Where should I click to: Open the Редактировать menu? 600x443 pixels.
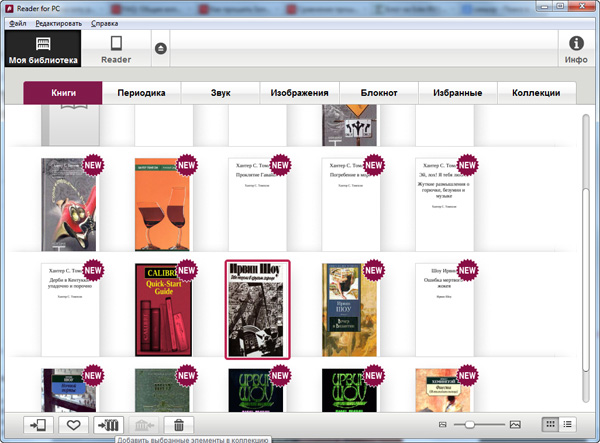pyautogui.click(x=59, y=22)
